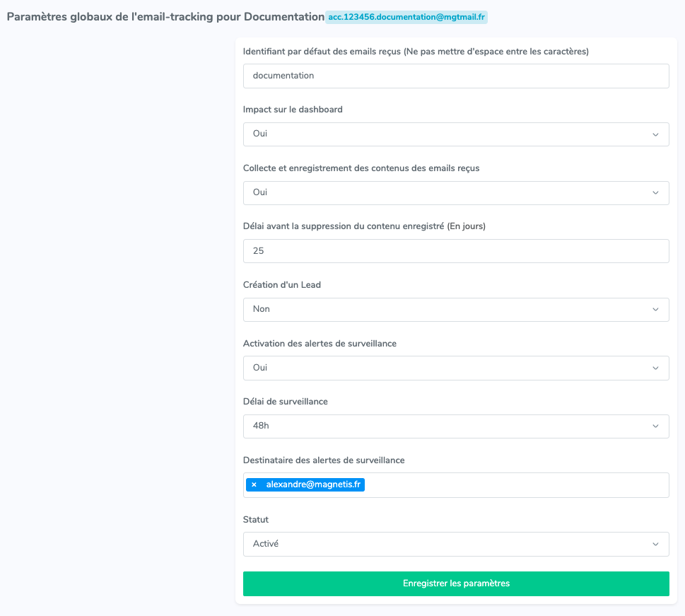Open the Collecte et enregistrement des contenus dropdown
The image size is (685, 616).
(x=456, y=193)
